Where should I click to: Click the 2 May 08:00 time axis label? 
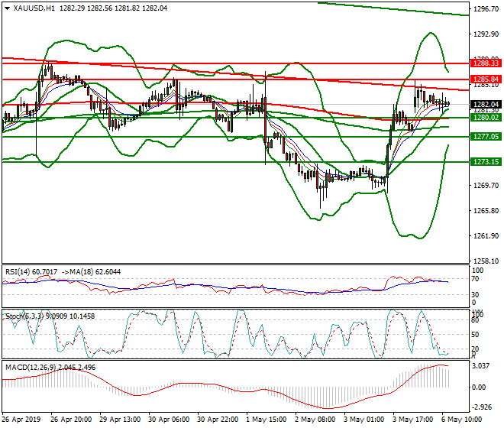tap(315, 420)
